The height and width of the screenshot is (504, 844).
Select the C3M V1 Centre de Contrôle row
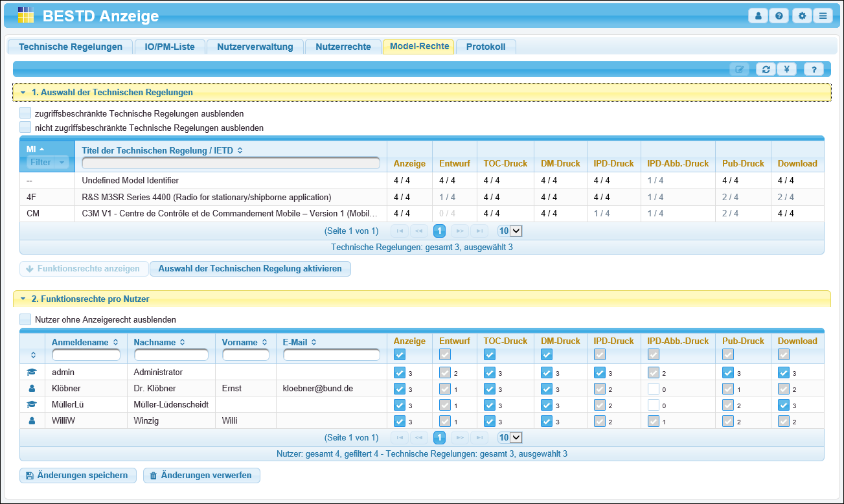pyautogui.click(x=422, y=213)
